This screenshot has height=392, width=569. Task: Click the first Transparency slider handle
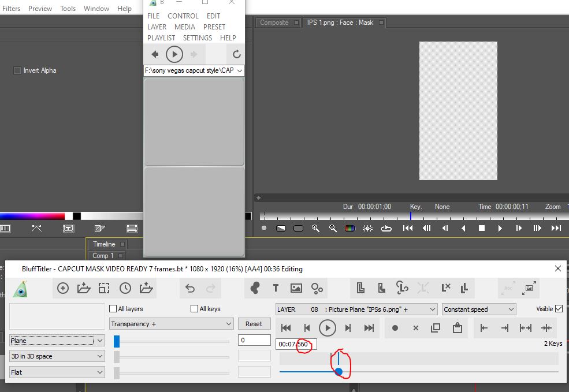[x=117, y=341]
